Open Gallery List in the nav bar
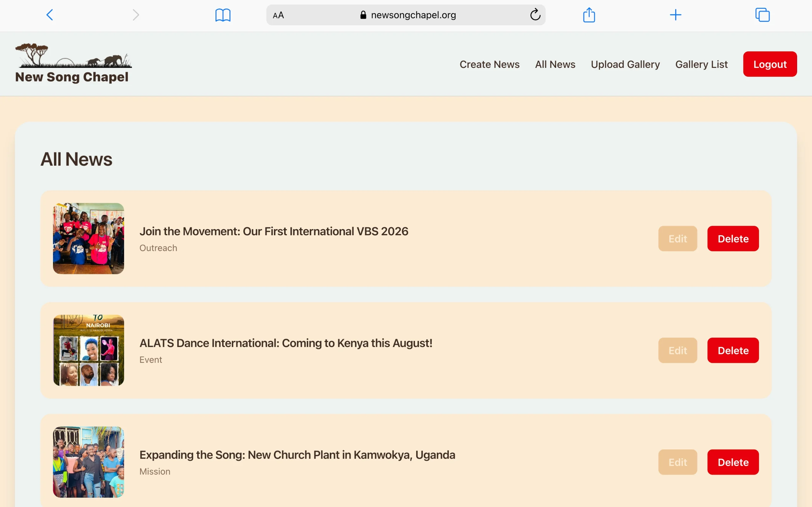The image size is (812, 507). click(x=701, y=64)
